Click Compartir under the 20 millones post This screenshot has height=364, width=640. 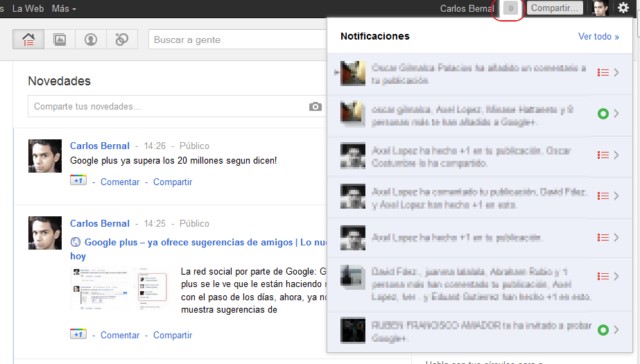(172, 182)
